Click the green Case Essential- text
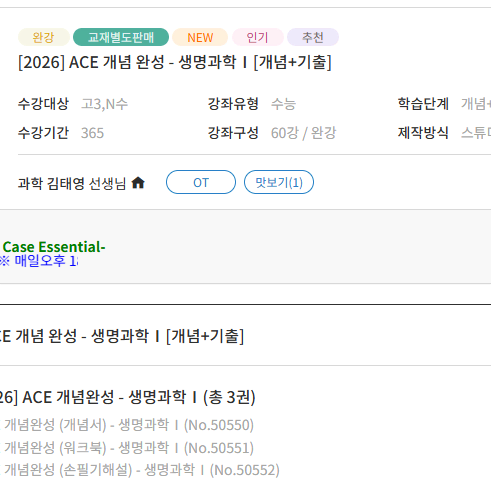 tap(54, 247)
